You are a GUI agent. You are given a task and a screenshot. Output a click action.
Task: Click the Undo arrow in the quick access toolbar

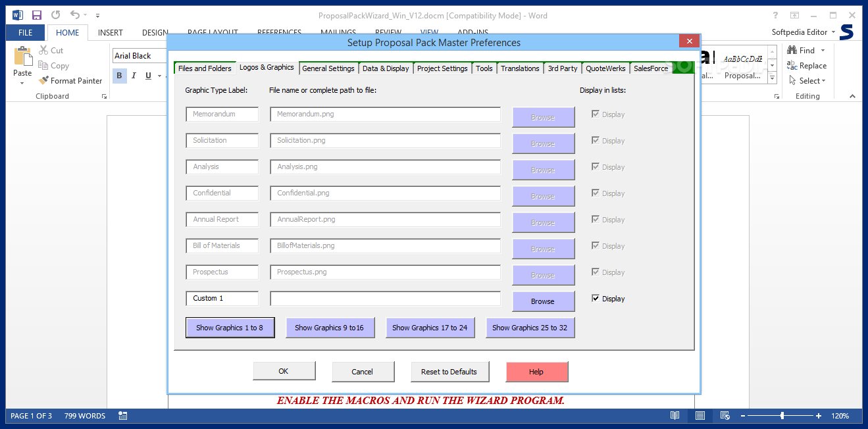click(x=74, y=15)
